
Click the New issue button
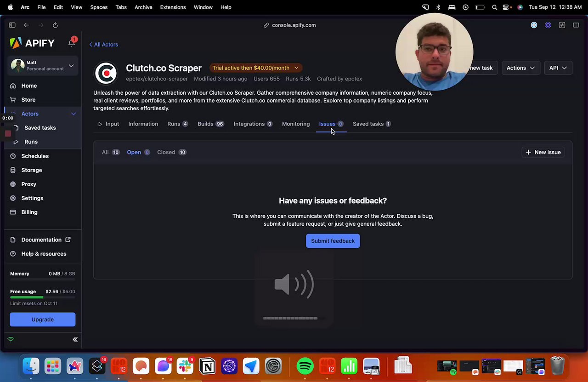click(543, 152)
